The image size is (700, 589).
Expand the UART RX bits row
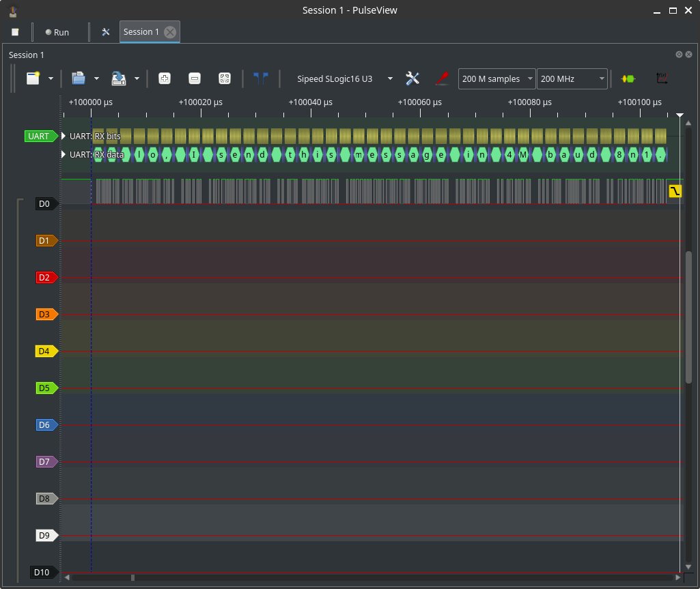[64, 137]
